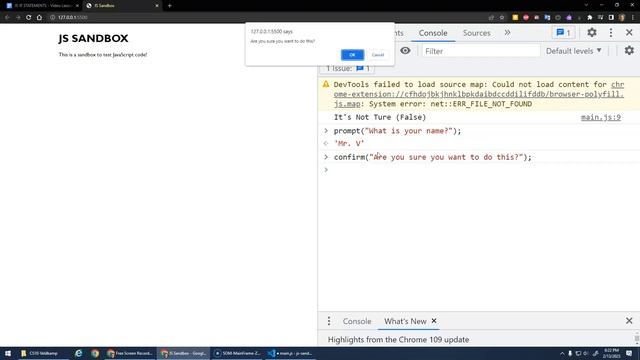Select the DevTools Console tab
640x360 pixels.
tap(433, 33)
